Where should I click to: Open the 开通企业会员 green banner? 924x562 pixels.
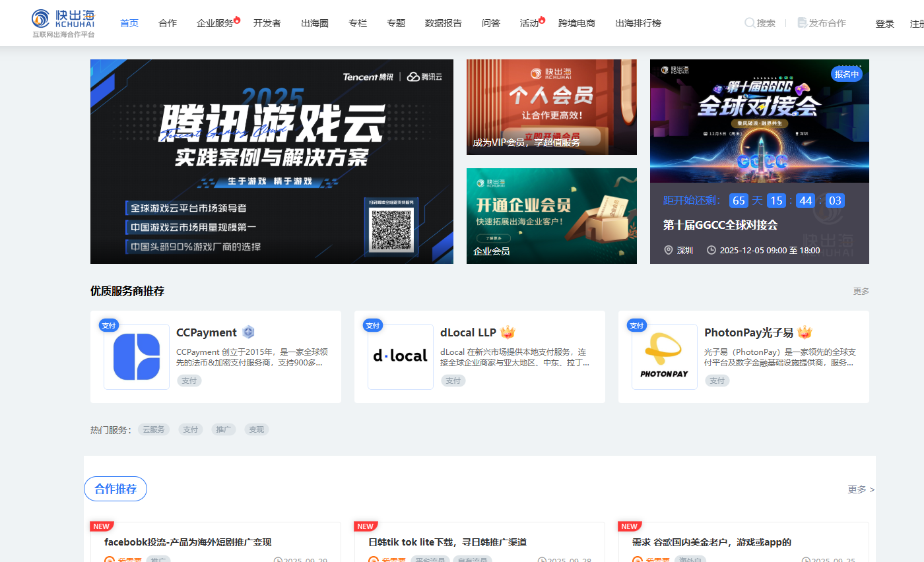point(552,216)
